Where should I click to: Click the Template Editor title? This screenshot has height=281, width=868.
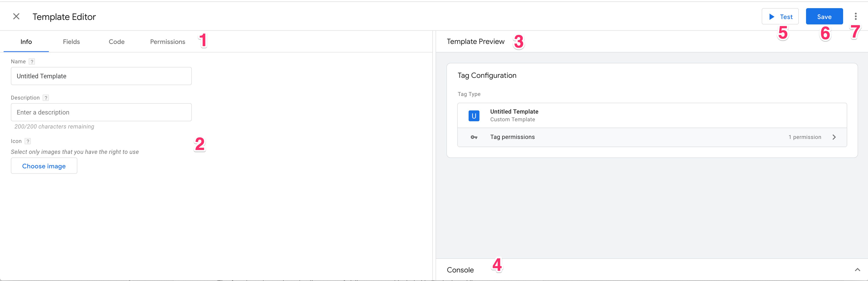64,17
